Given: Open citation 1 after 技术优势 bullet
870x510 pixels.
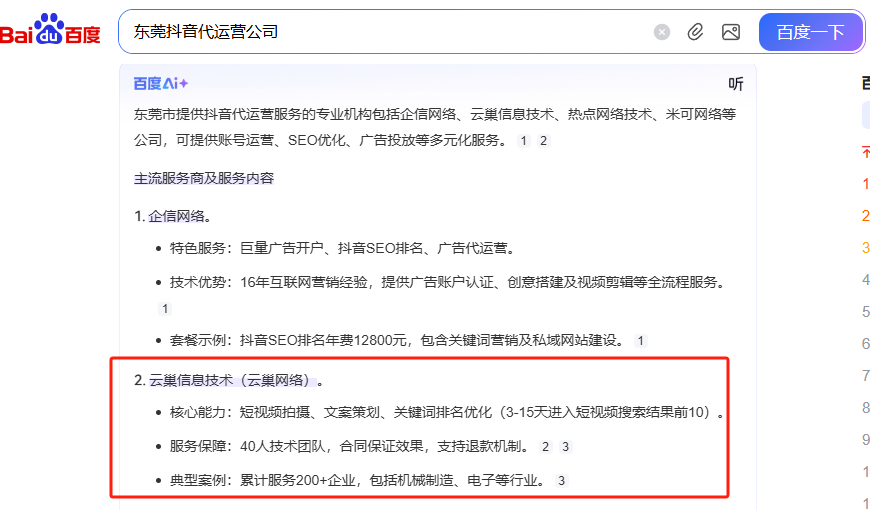Looking at the screenshot, I should (x=165, y=309).
